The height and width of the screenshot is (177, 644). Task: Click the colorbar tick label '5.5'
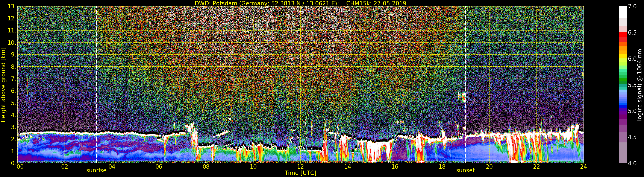pos(632,85)
